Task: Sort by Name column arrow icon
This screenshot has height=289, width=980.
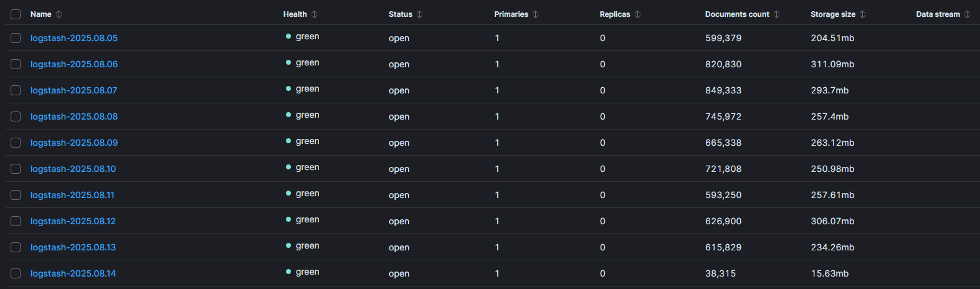Action: click(59, 14)
